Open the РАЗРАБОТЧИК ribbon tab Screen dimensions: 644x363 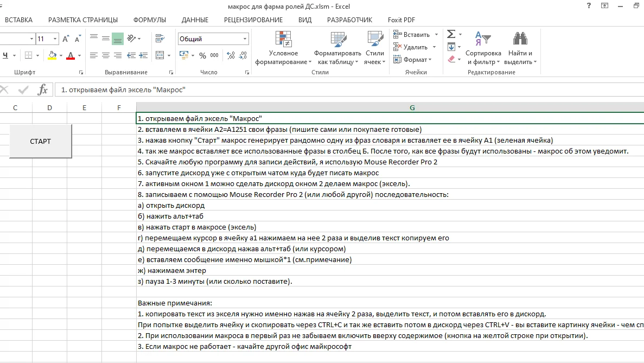click(x=349, y=20)
